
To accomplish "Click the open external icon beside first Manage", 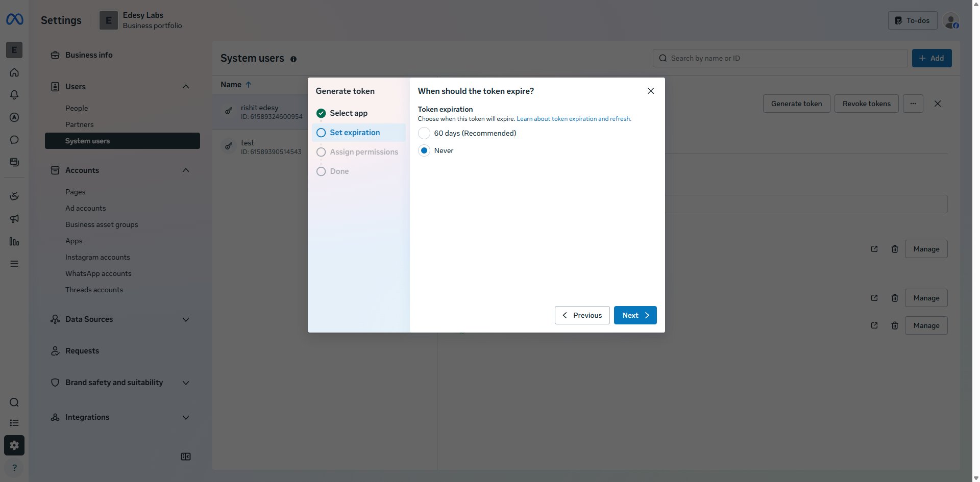I will 874,249.
